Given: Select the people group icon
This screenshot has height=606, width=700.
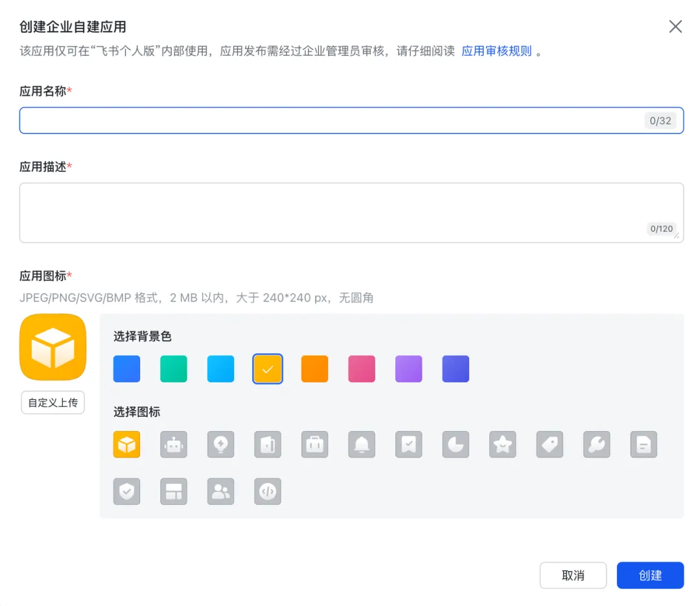Looking at the screenshot, I should pyautogui.click(x=220, y=491).
